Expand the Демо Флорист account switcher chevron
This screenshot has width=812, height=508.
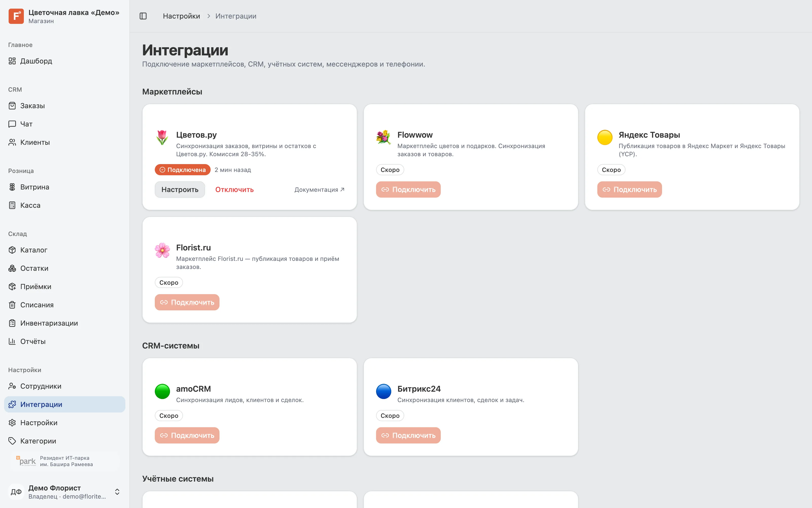[x=117, y=492]
